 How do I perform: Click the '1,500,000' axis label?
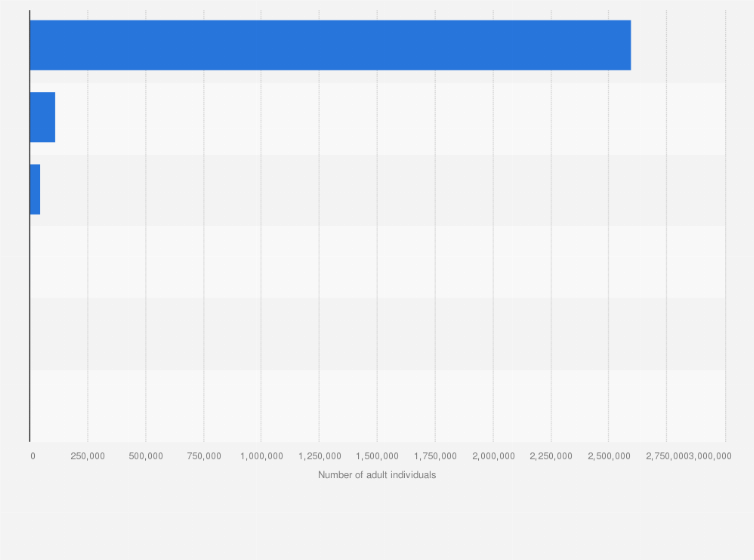pos(377,456)
